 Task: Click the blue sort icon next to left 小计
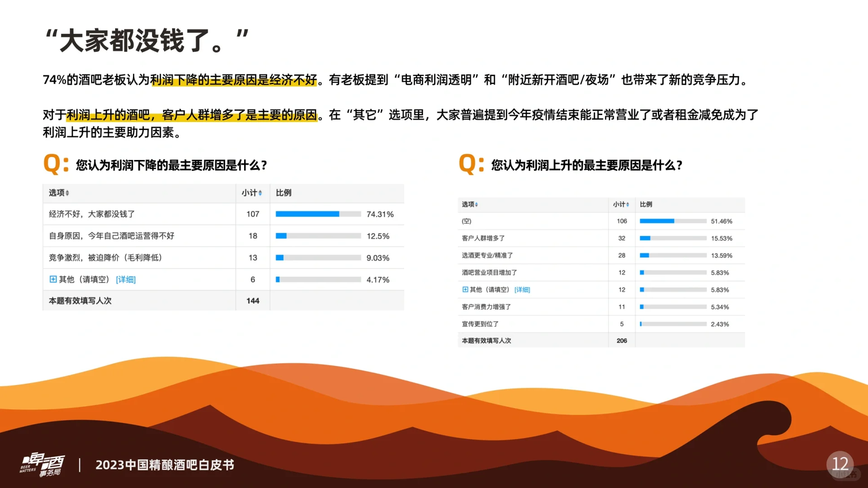(260, 193)
